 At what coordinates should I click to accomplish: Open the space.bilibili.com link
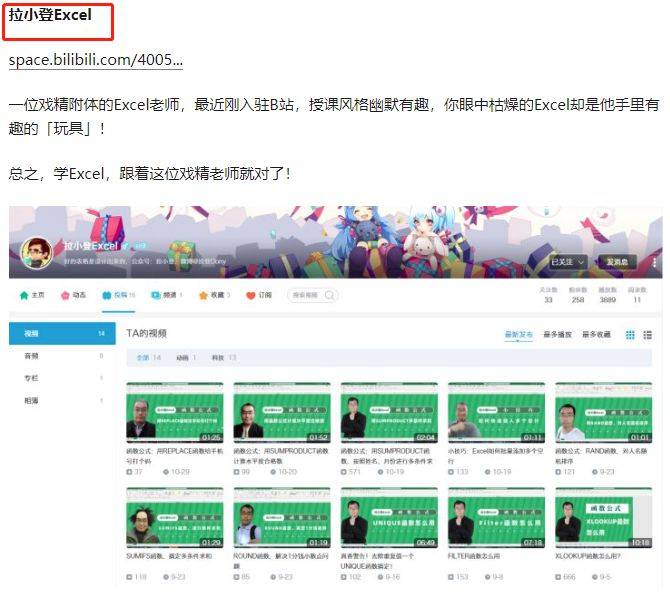95,60
